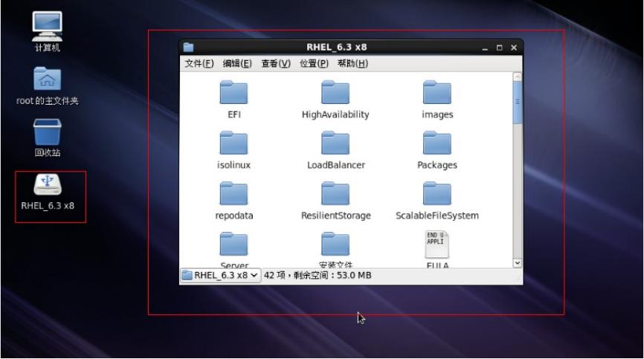Open the ScalableFileSystem folder icon

coord(437,193)
